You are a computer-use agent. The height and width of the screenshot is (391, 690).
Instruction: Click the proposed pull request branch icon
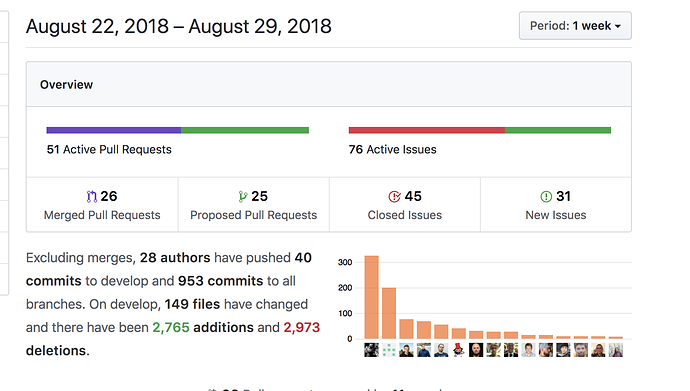coord(242,197)
